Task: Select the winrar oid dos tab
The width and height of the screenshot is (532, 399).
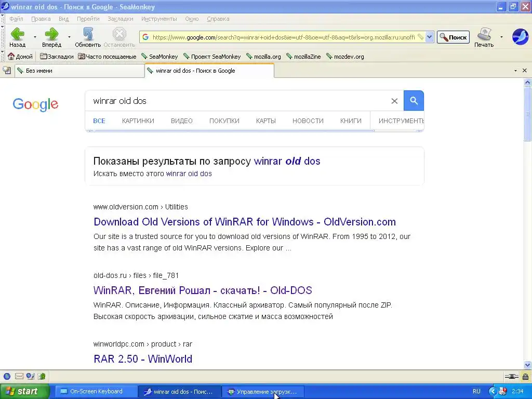Action: point(209,71)
